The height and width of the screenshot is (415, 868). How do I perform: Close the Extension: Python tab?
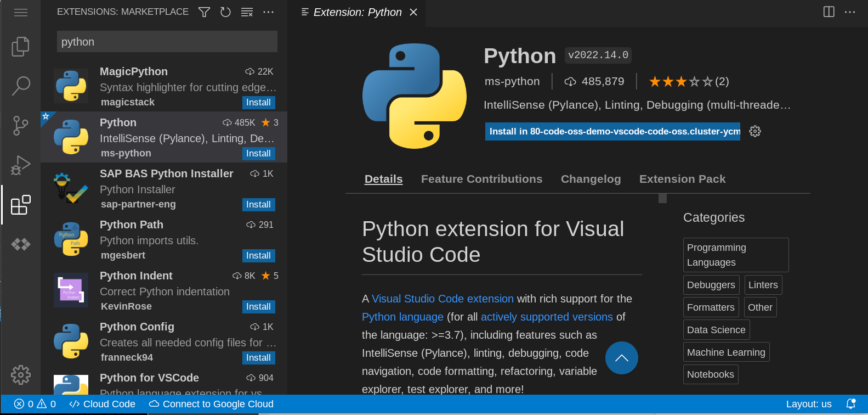tap(413, 12)
